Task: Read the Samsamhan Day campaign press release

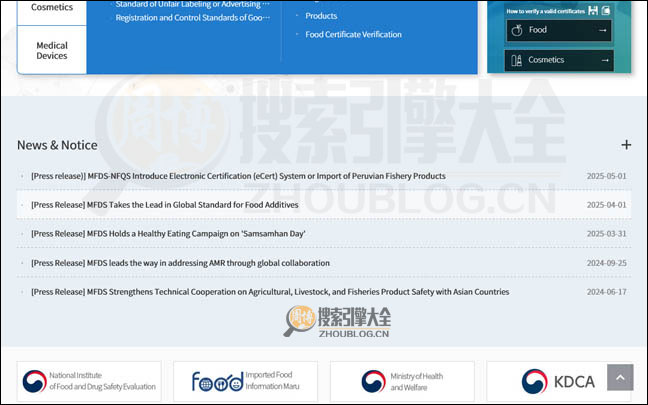Action: point(168,234)
